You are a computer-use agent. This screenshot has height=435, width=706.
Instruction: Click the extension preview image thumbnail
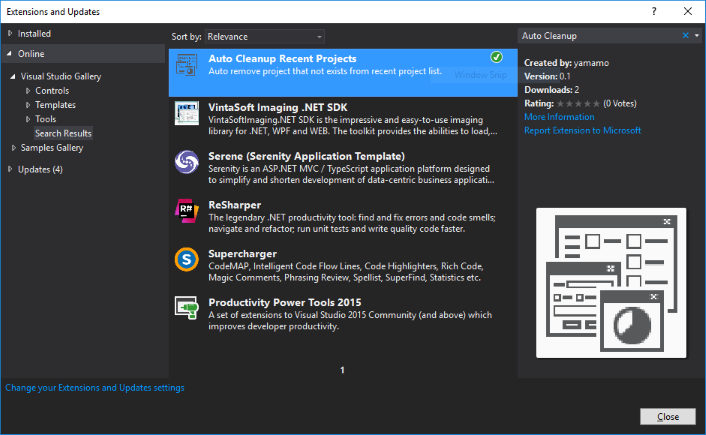point(611,283)
